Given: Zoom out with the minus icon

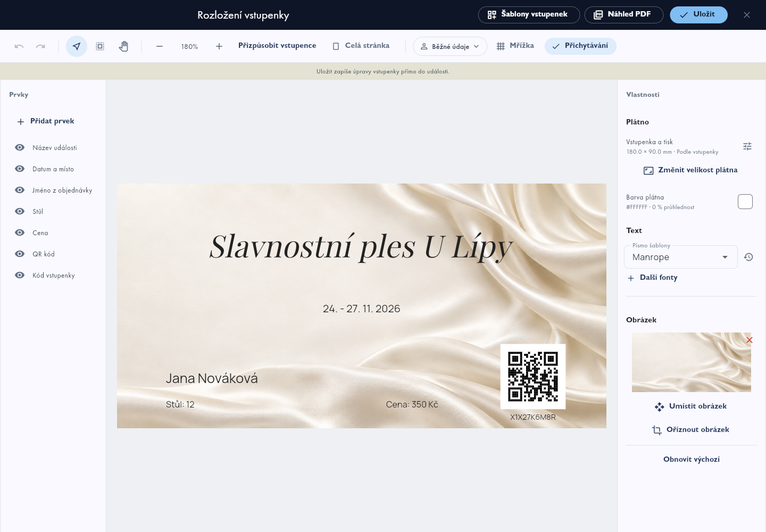Looking at the screenshot, I should pyautogui.click(x=160, y=46).
